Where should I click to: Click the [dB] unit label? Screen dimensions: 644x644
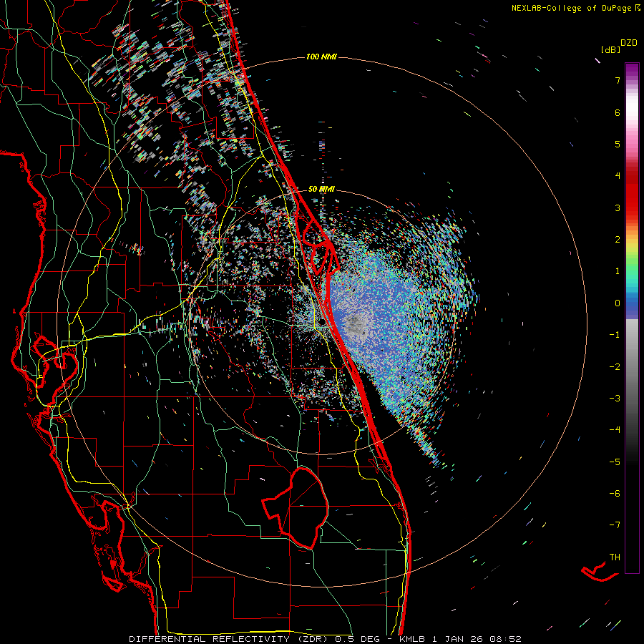(x=610, y=49)
